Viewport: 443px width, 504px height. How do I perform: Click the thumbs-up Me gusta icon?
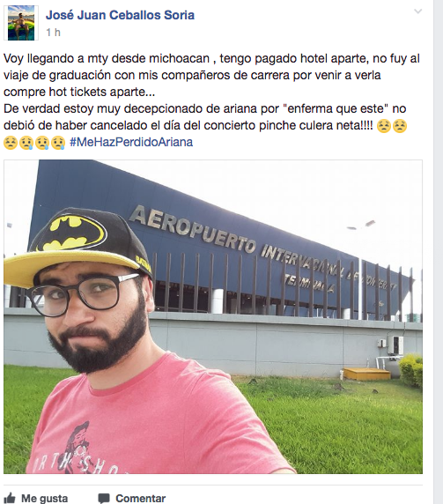(10, 498)
